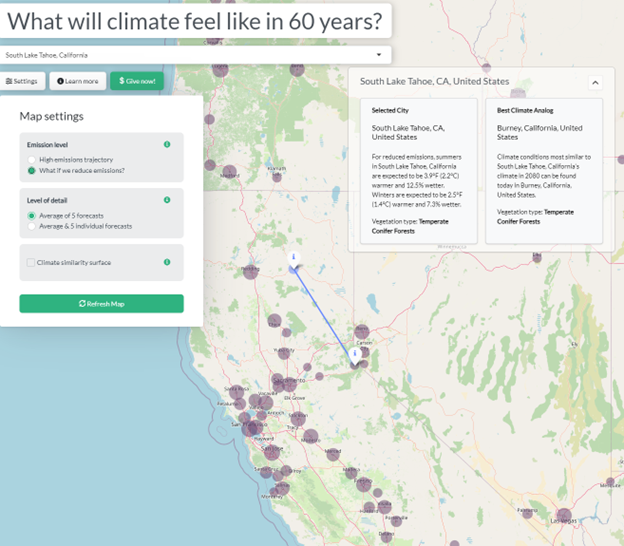Image resolution: width=624 pixels, height=546 pixels.
Task: Enable Climate similarity surface checkbox
Action: click(x=31, y=263)
